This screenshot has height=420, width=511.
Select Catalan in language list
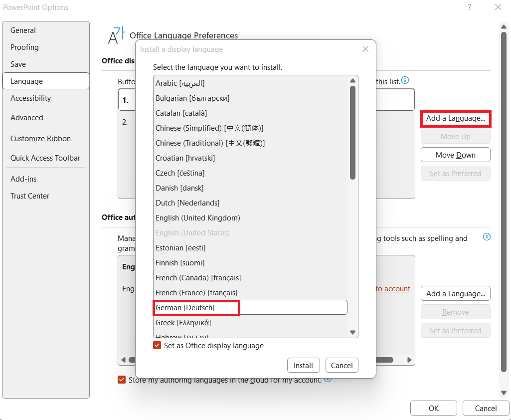pyautogui.click(x=250, y=113)
